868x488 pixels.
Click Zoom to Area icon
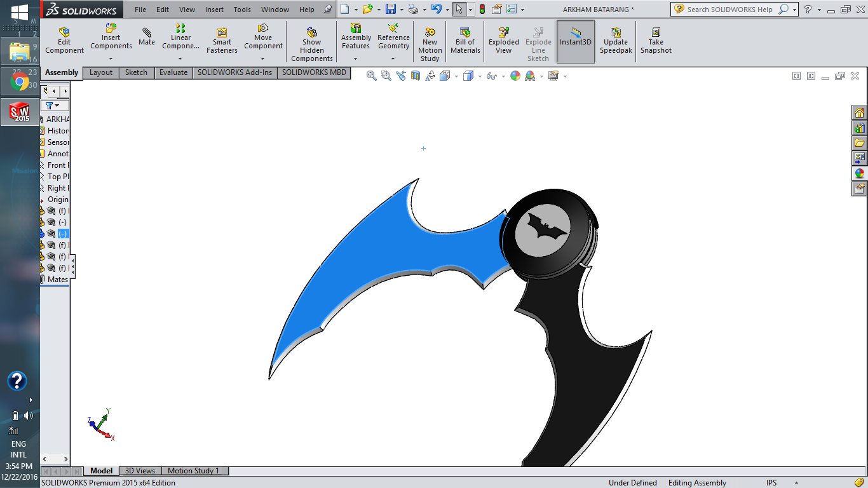tap(386, 76)
